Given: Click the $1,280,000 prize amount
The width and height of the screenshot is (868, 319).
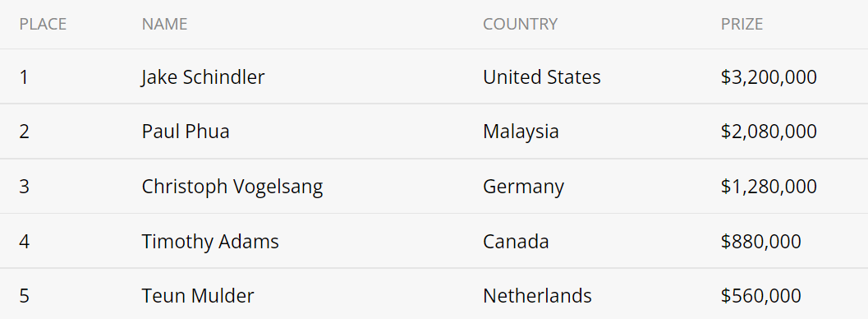Looking at the screenshot, I should (x=769, y=187).
